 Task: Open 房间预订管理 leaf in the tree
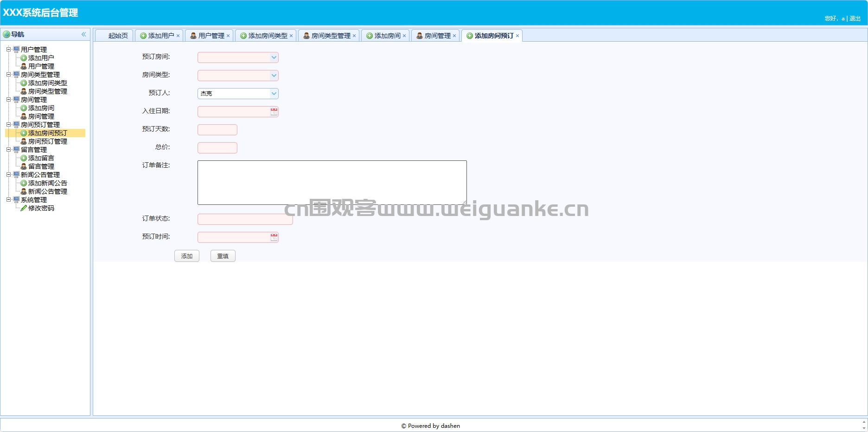[x=47, y=141]
